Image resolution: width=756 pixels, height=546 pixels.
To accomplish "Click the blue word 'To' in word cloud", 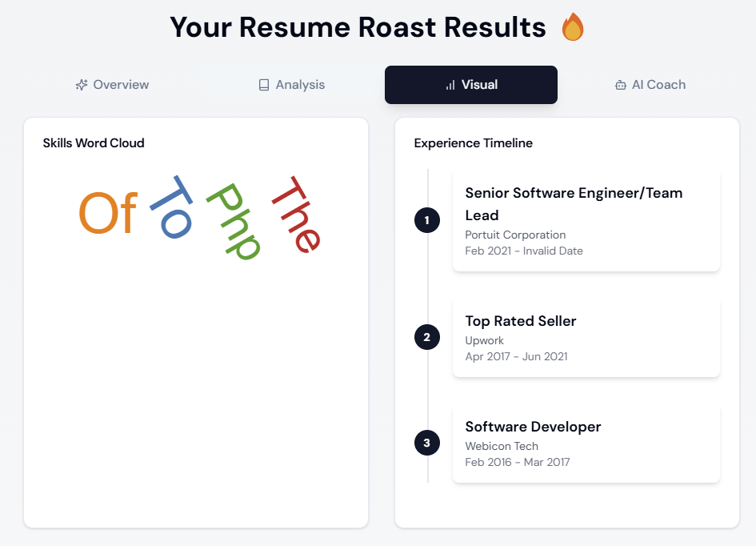I will click(172, 207).
